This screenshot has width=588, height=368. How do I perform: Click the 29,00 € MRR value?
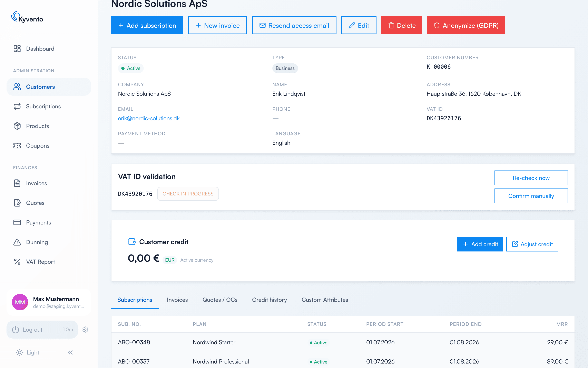(x=557, y=342)
